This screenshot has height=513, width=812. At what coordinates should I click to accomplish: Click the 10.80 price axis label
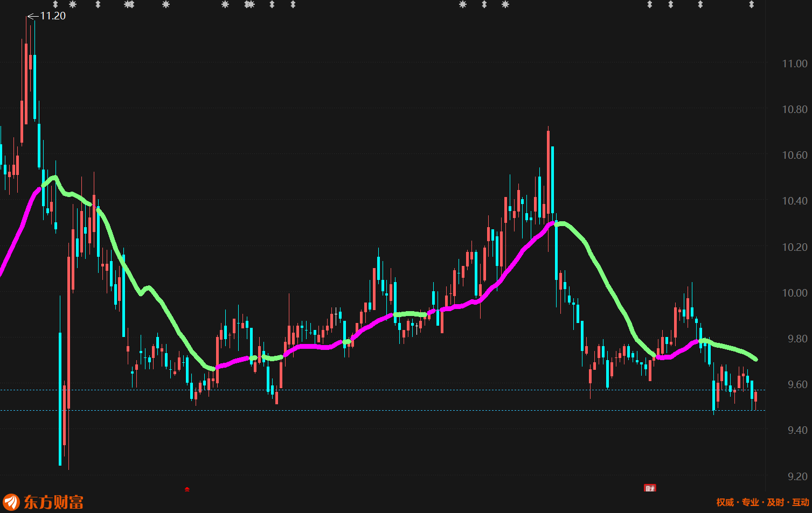point(795,109)
